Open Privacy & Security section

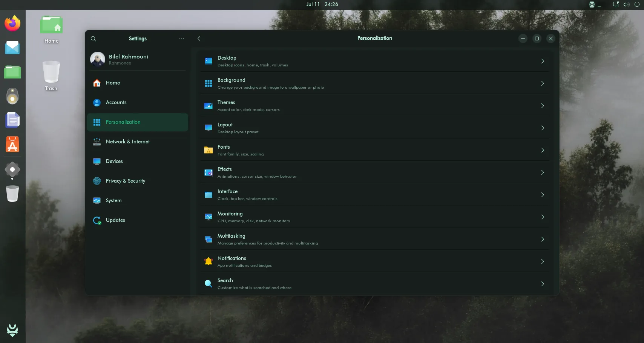pos(138,181)
